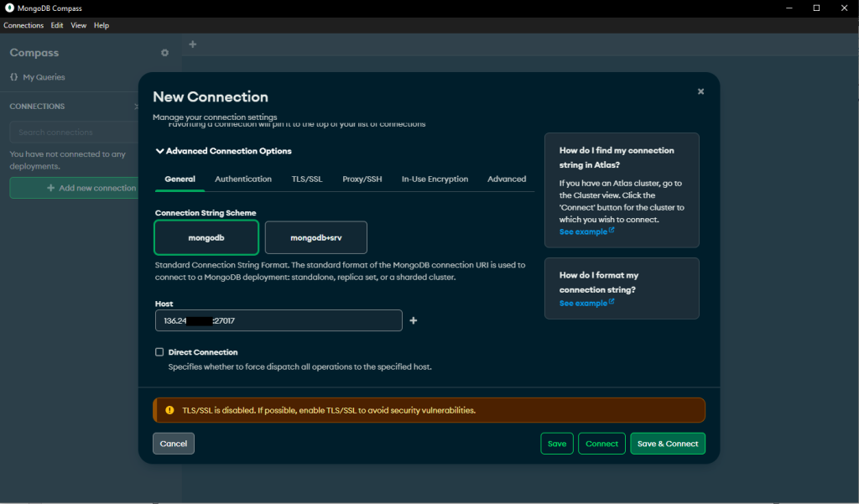The width and height of the screenshot is (859, 504).
Task: Click the Host input field
Action: click(279, 320)
